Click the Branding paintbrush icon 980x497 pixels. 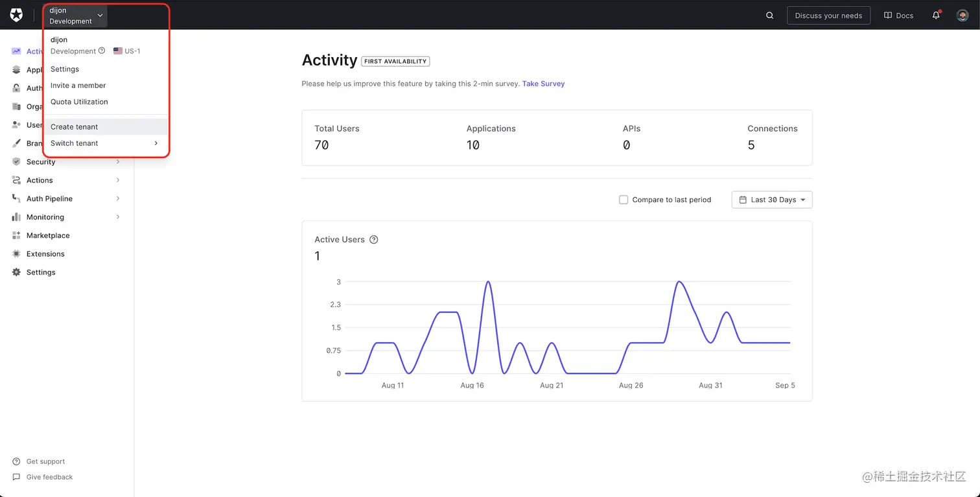tap(16, 143)
